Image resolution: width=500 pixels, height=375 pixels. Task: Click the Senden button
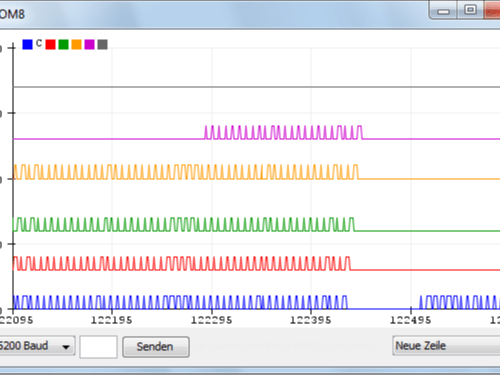(x=156, y=347)
